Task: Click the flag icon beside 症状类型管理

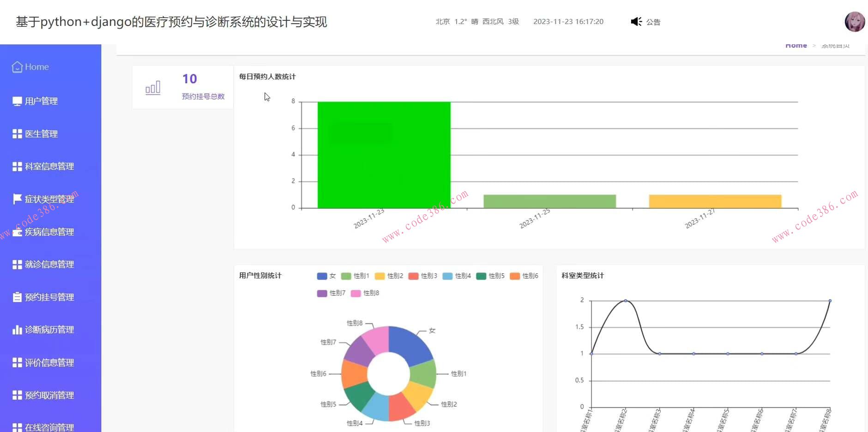Action: pyautogui.click(x=17, y=199)
